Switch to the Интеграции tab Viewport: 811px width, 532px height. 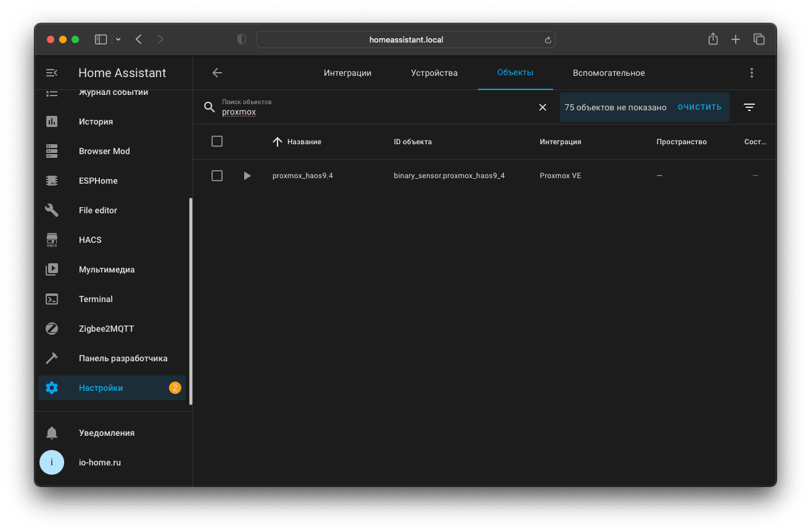point(347,73)
